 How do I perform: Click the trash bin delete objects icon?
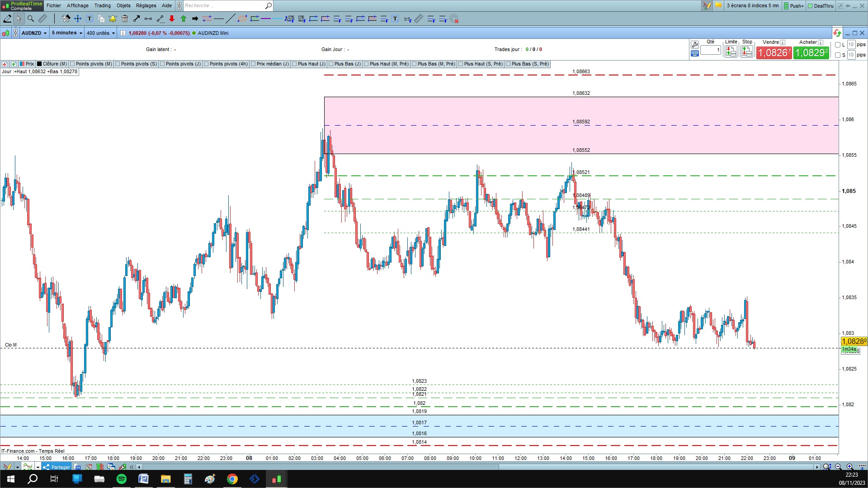tap(125, 19)
